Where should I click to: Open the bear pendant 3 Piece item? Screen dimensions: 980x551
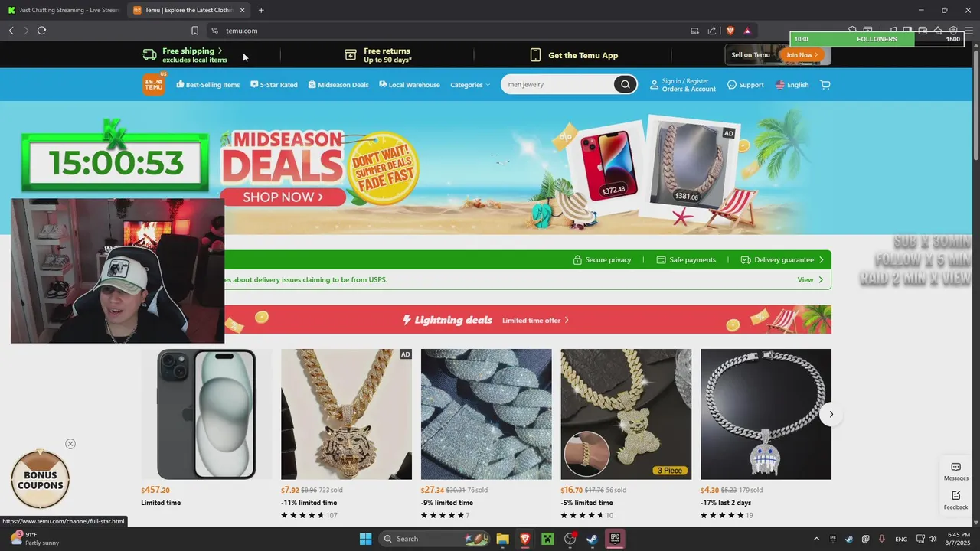coord(626,414)
